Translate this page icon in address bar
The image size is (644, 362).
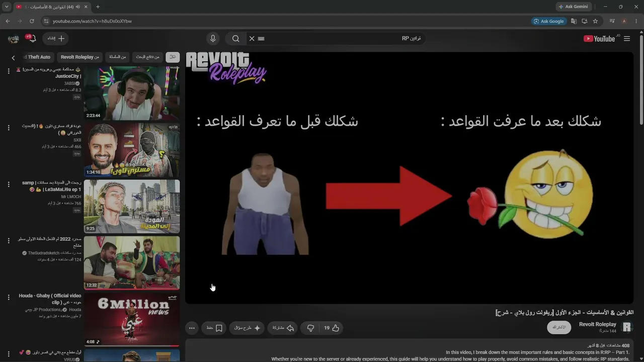[574, 21]
